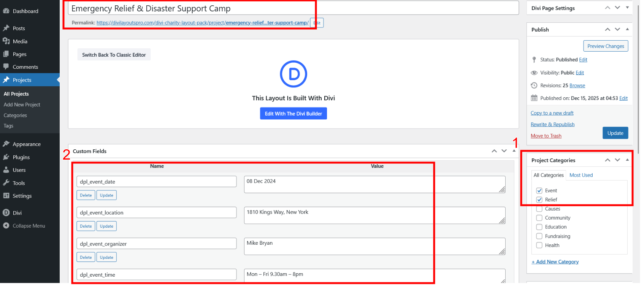Delete the dpl_event_organizer custom field

pyautogui.click(x=86, y=257)
